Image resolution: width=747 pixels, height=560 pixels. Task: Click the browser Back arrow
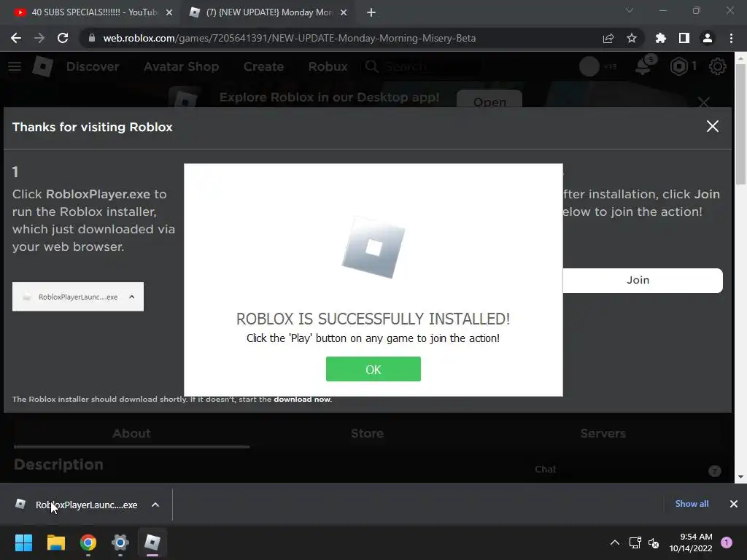click(x=16, y=38)
